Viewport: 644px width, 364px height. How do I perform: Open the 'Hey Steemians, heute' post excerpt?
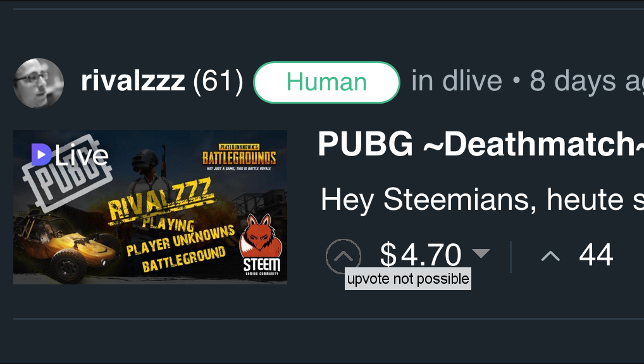click(x=482, y=200)
